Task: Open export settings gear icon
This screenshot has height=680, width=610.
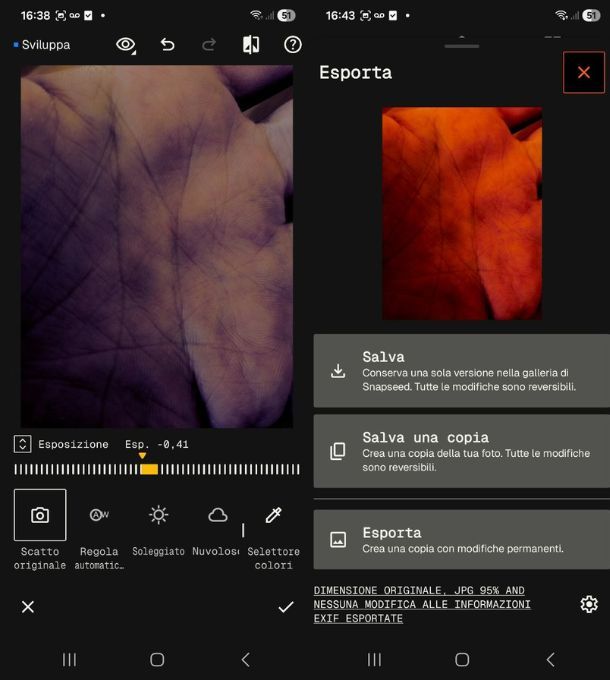Action: click(x=589, y=604)
